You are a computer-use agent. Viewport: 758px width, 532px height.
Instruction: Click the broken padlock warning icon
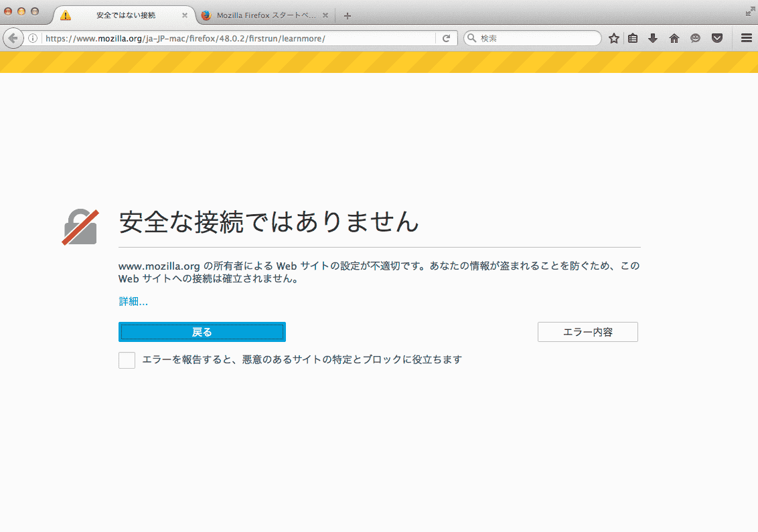(80, 227)
